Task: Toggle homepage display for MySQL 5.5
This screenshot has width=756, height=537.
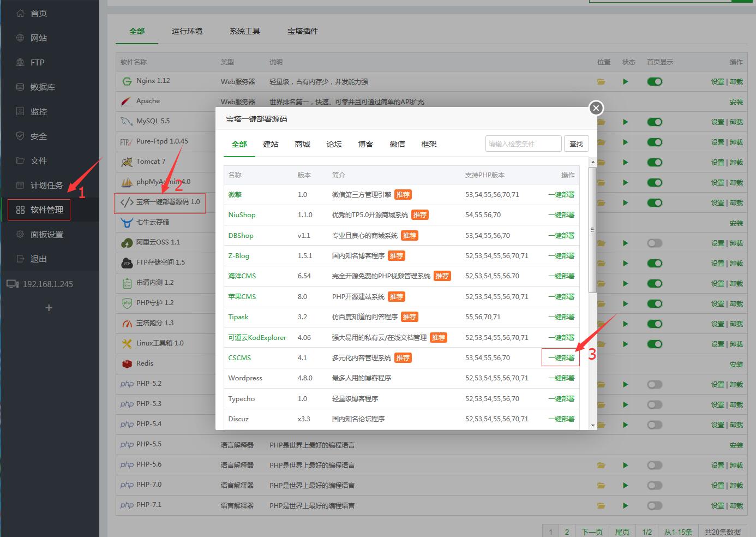Action: click(x=655, y=122)
